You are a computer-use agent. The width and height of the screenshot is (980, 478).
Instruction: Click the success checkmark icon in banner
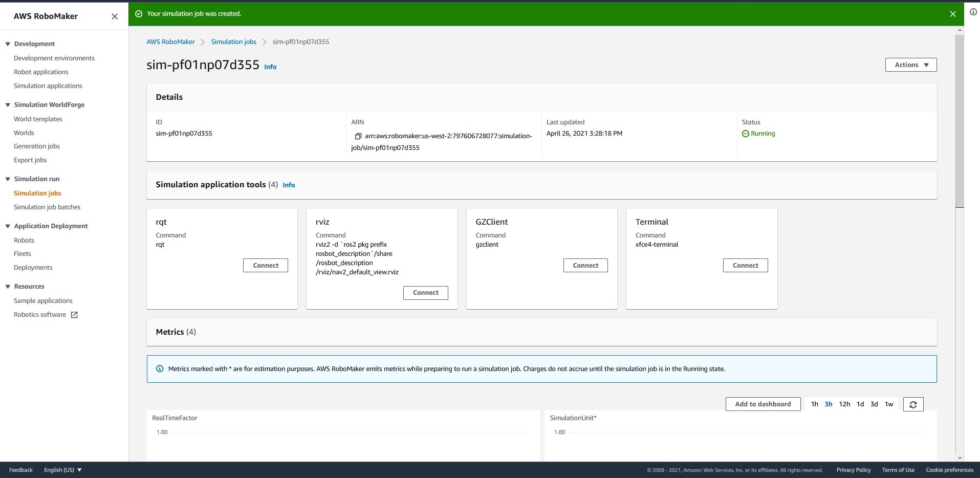139,14
